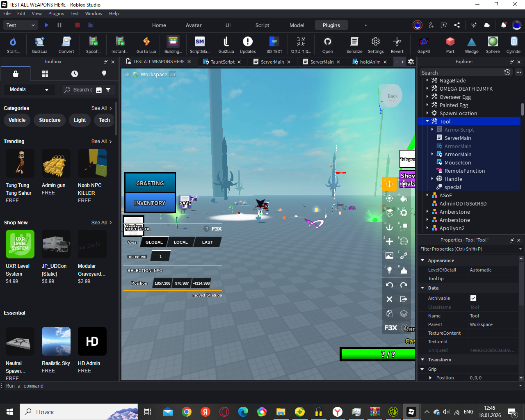Viewport: 525px width, 420px height.
Task: Select the F3X Material gear tool
Action: click(404, 212)
